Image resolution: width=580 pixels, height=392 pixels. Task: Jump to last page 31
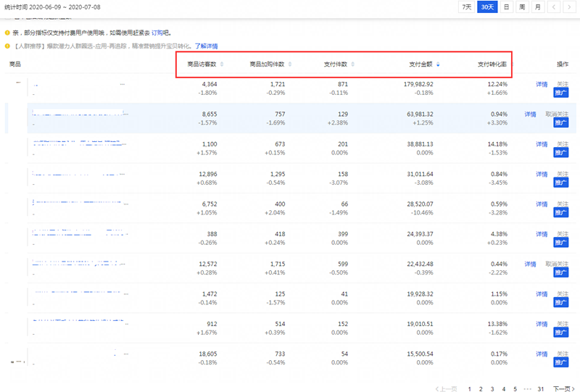(x=541, y=388)
